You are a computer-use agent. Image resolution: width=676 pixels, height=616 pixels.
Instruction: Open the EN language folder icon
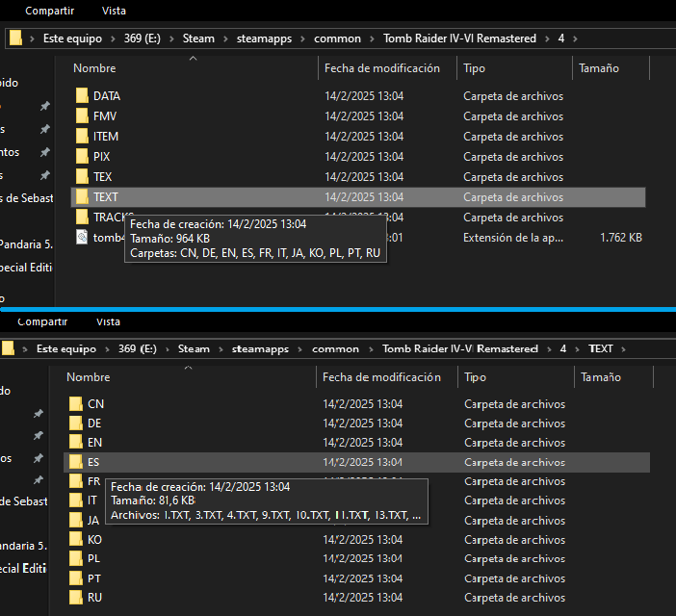[76, 443]
